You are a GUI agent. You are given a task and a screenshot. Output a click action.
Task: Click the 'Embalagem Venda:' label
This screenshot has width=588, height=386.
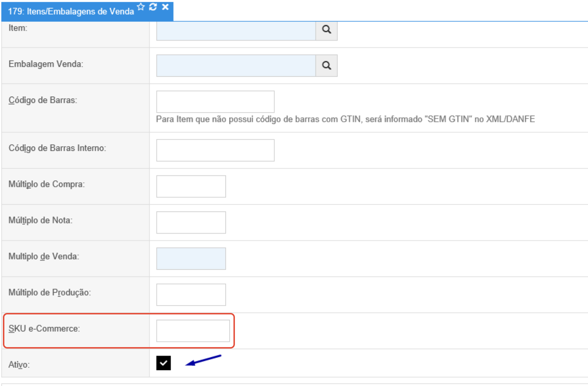click(46, 64)
